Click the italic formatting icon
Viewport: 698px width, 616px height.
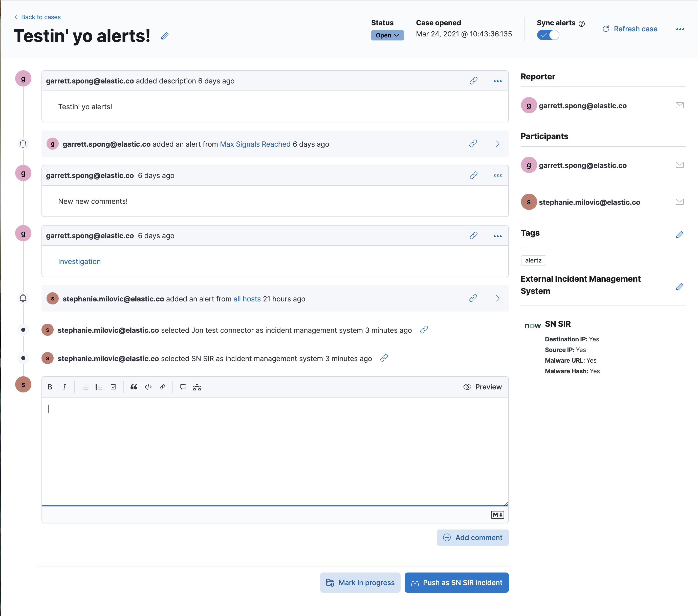click(64, 387)
